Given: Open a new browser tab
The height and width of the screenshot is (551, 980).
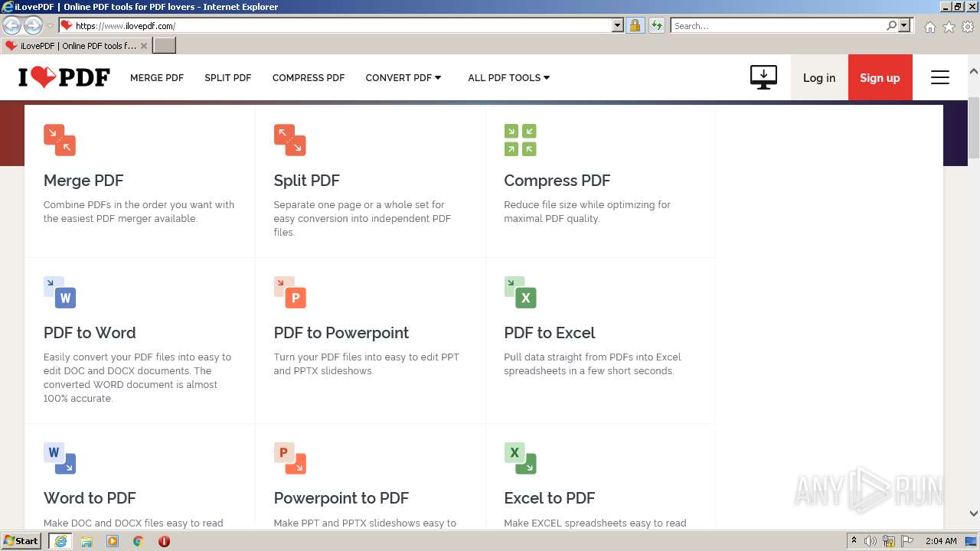Looking at the screenshot, I should (165, 46).
